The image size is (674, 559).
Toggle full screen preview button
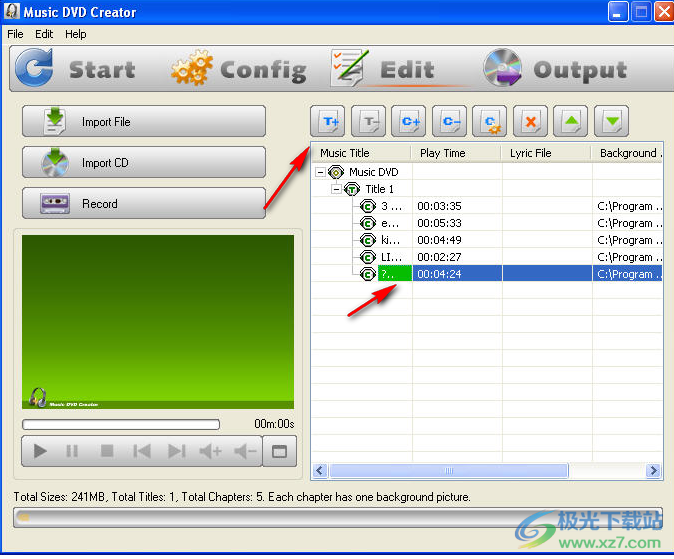[279, 451]
